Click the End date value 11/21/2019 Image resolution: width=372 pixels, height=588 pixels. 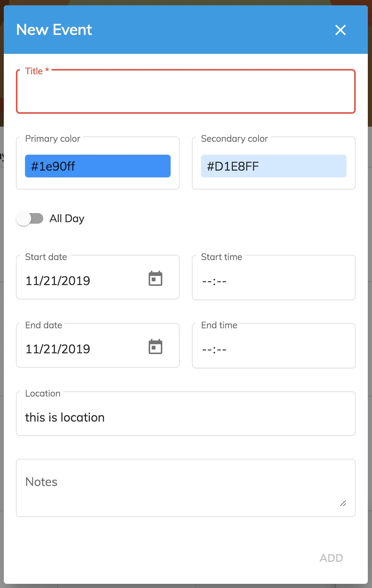[x=58, y=349]
